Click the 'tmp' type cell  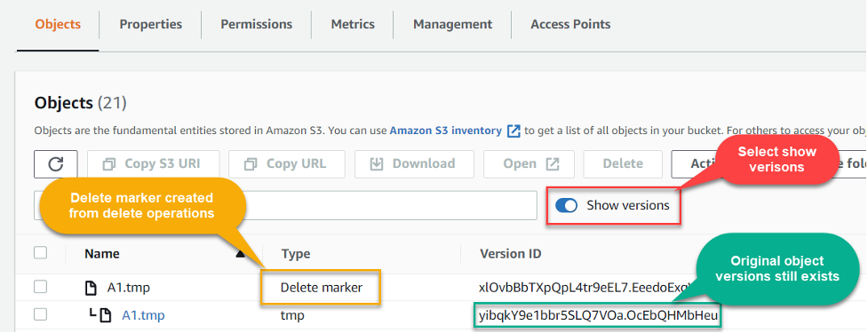tap(292, 315)
